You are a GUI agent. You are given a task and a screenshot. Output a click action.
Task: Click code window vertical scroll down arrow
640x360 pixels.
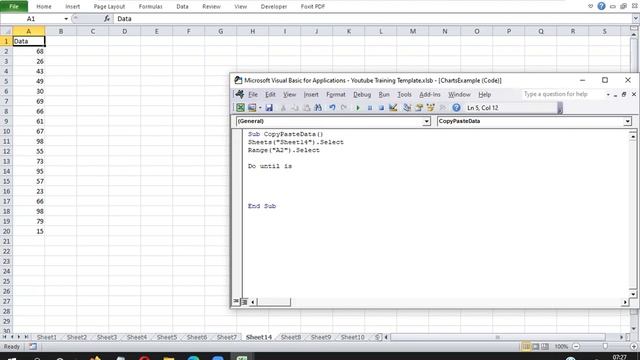pos(633,294)
